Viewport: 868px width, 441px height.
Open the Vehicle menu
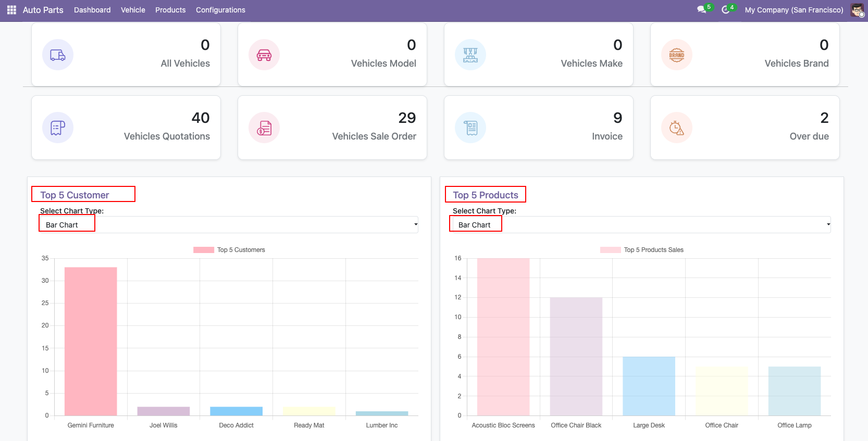133,10
